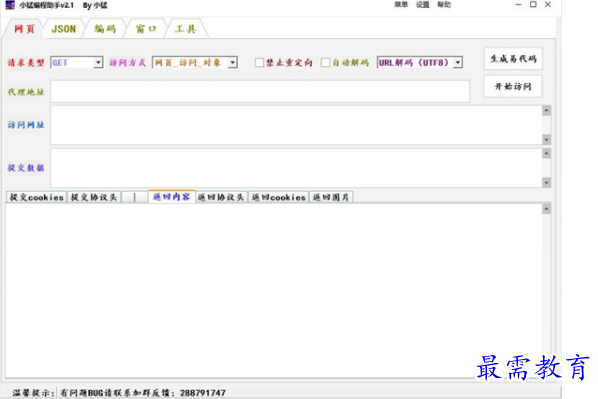Screen dimensions: 598x399
Task: Click the 请求类型 label
Action: coord(26,63)
